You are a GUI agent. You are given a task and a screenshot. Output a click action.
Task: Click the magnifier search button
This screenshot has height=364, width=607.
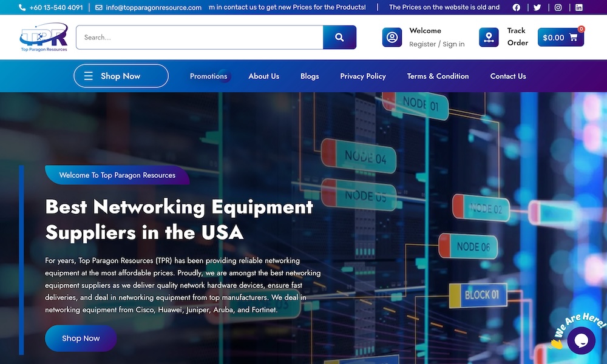click(x=339, y=38)
